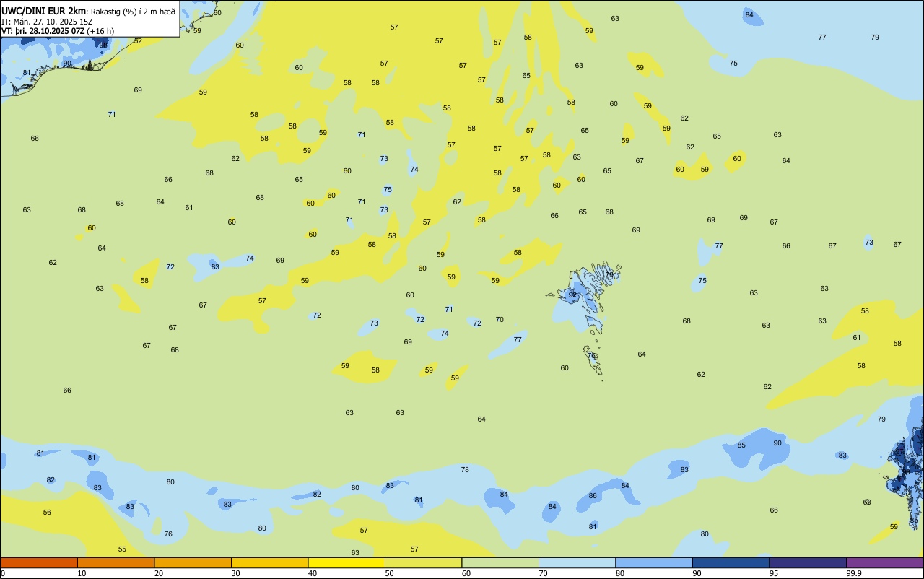
Task: Click the 30–40 amber legend swatch
Action: coord(269,562)
